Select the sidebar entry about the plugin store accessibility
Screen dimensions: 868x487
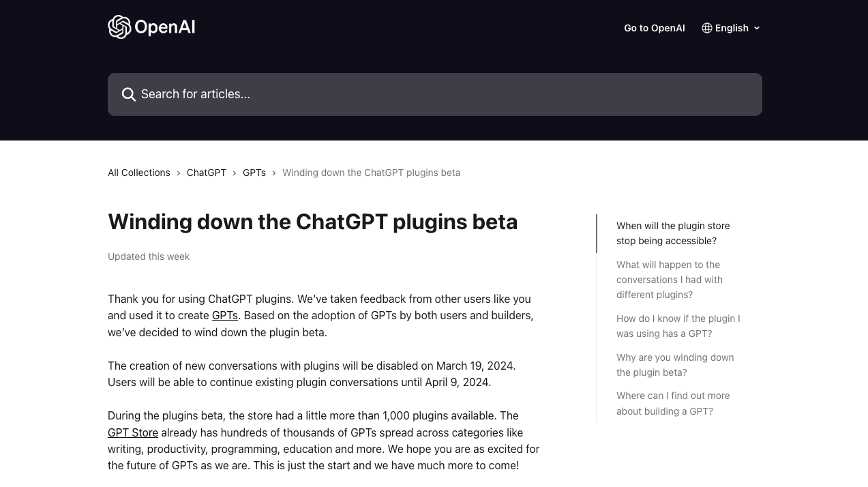click(673, 233)
